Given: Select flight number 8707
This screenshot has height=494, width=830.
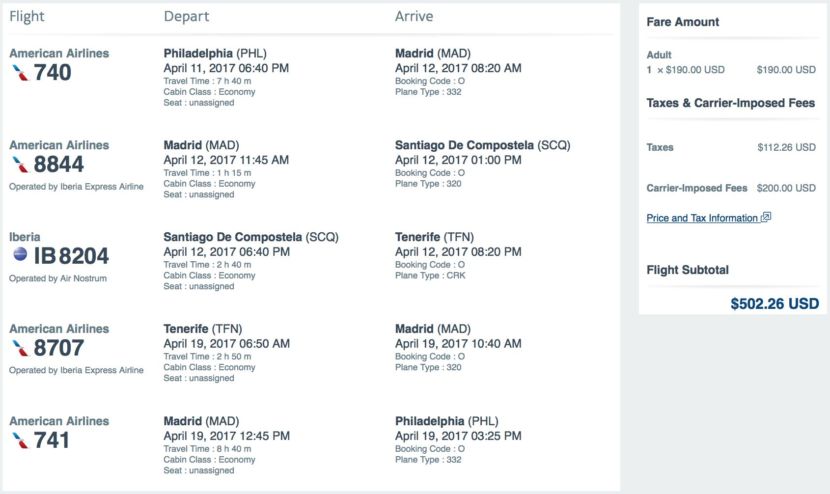Looking at the screenshot, I should (x=59, y=348).
